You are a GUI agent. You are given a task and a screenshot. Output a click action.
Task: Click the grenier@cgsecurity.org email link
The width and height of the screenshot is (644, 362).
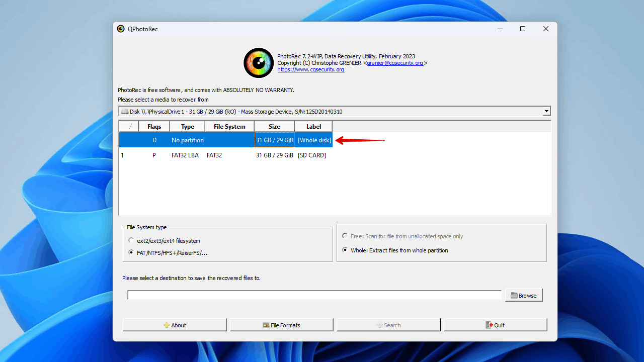(395, 63)
